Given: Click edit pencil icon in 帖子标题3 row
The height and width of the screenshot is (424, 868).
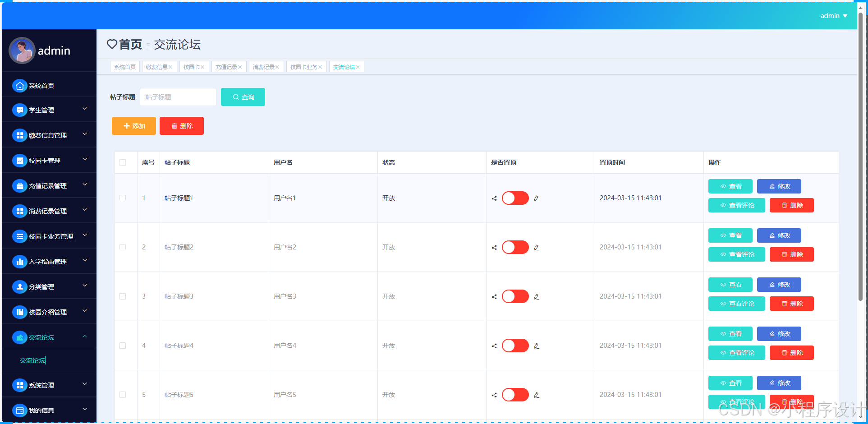Looking at the screenshot, I should (x=537, y=297).
